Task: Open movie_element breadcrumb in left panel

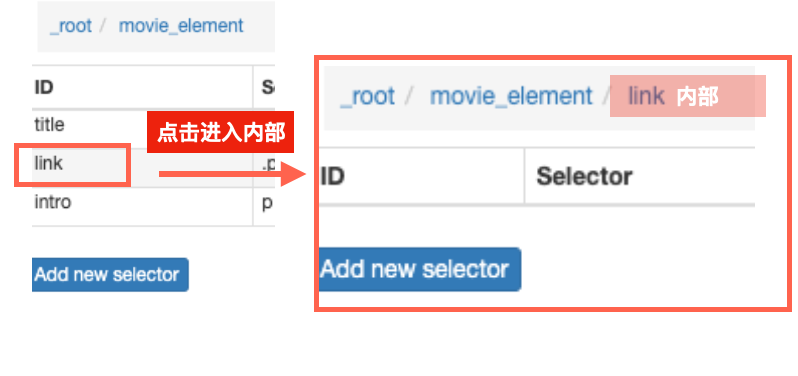Action: tap(181, 25)
